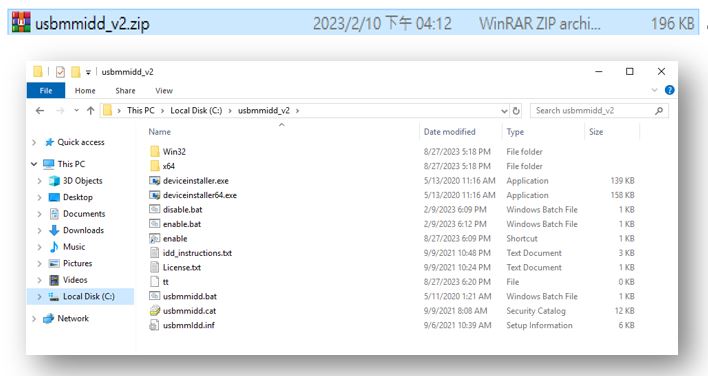708x376 pixels.
Task: Expand the Quick access tree node
Action: [x=34, y=142]
